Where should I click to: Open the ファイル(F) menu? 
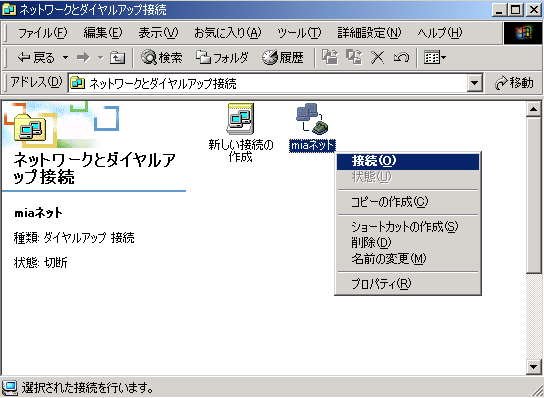coord(42,33)
